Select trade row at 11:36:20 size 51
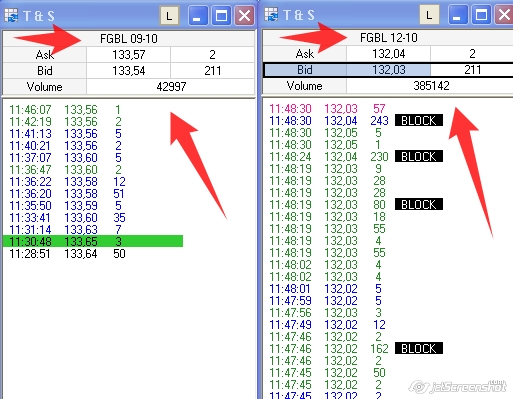 point(67,194)
